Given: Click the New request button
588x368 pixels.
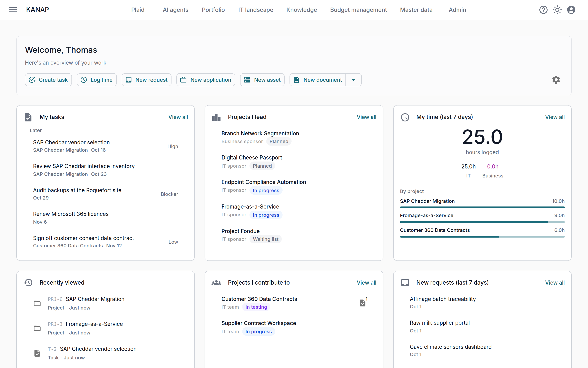Looking at the screenshot, I should [x=147, y=80].
